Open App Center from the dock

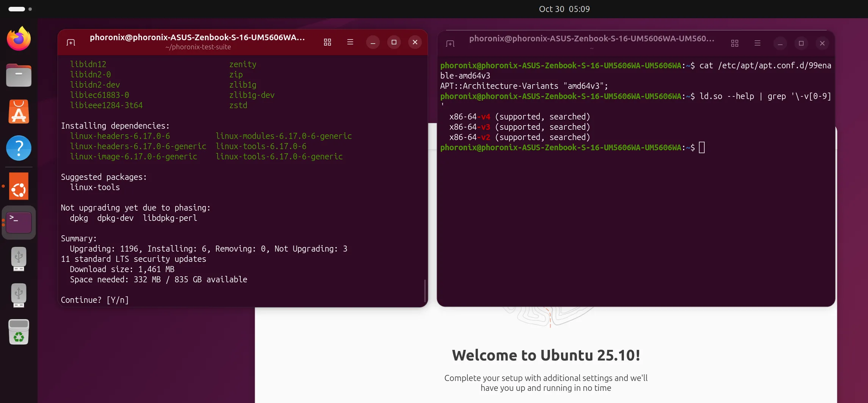(x=19, y=112)
